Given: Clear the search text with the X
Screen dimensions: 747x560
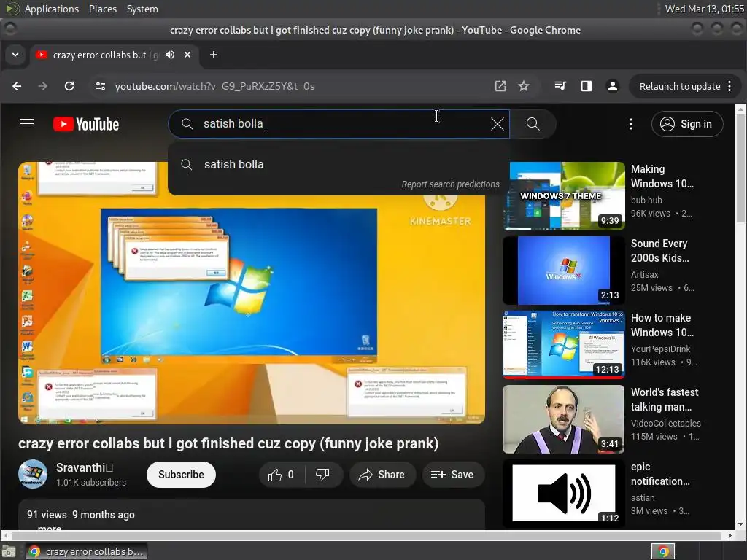Looking at the screenshot, I should (498, 124).
